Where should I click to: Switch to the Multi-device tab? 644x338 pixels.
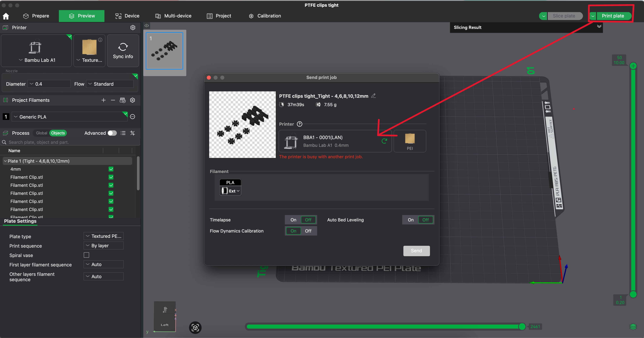(173, 16)
